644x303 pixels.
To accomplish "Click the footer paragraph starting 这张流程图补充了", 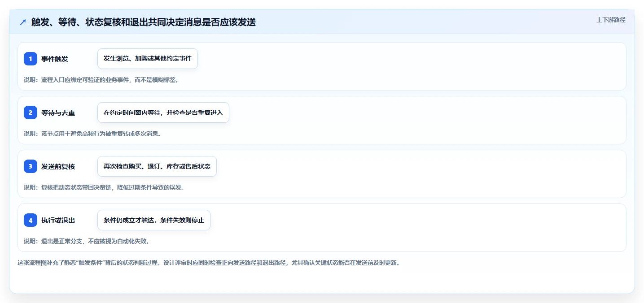I will point(209,263).
